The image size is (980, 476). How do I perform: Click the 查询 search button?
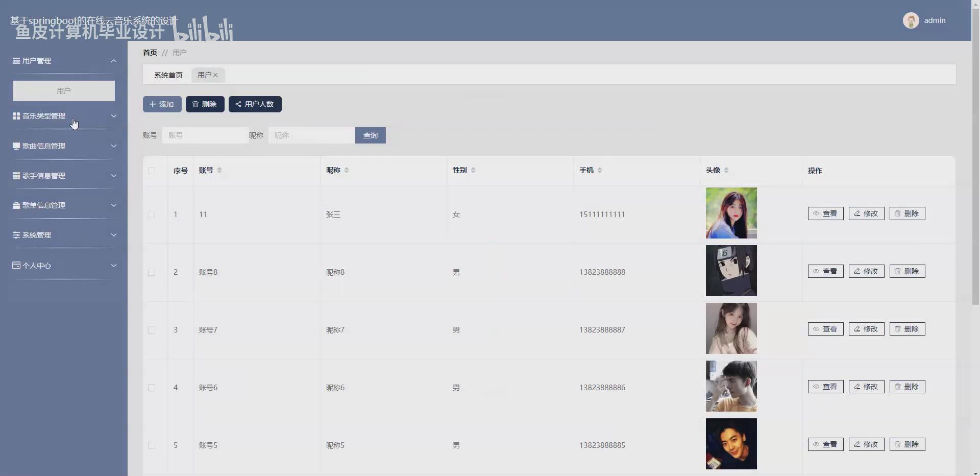[x=371, y=135]
